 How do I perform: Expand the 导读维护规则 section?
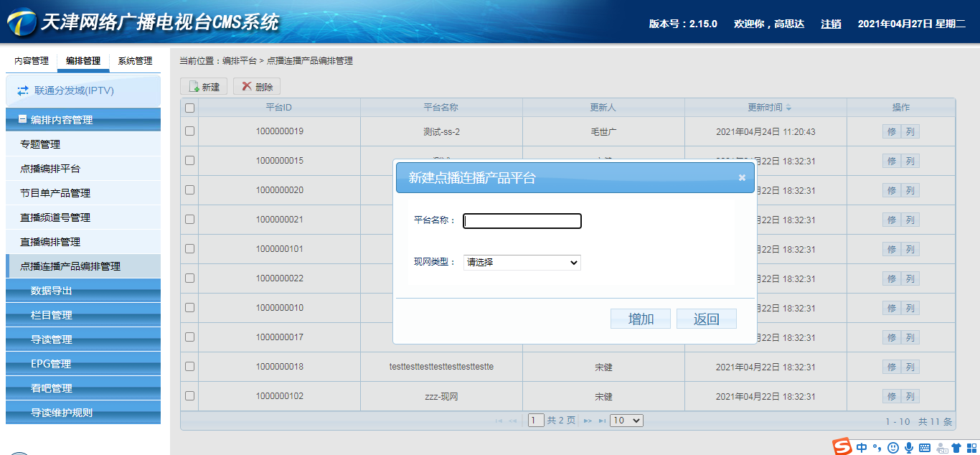[x=83, y=413]
